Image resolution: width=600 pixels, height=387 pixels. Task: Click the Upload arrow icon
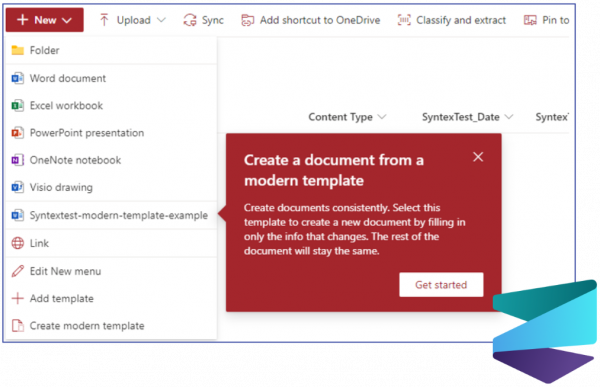[104, 20]
